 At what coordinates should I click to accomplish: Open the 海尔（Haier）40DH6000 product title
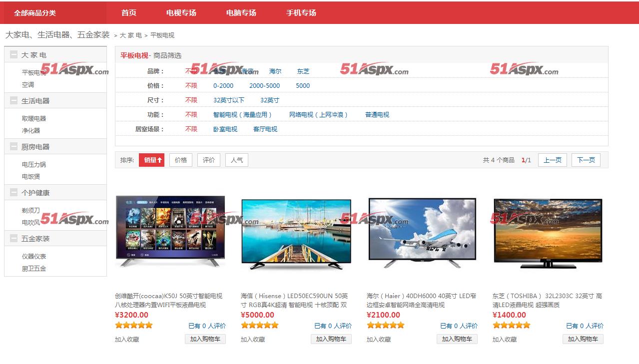(x=422, y=301)
